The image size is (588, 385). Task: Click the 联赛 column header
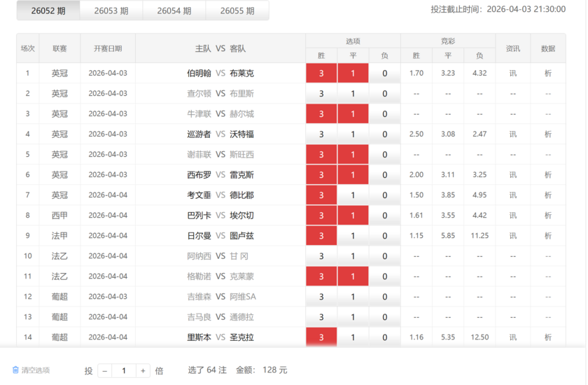click(59, 48)
